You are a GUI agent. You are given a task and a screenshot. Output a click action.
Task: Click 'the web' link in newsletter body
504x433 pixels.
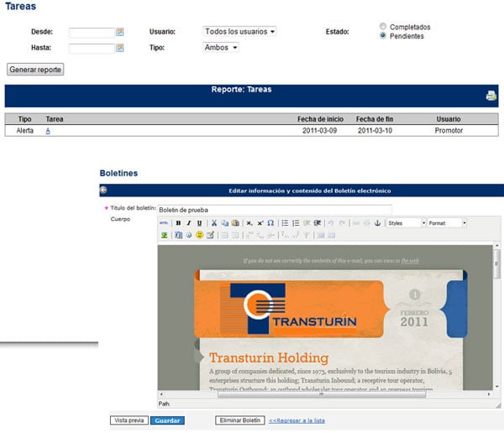pos(410,261)
